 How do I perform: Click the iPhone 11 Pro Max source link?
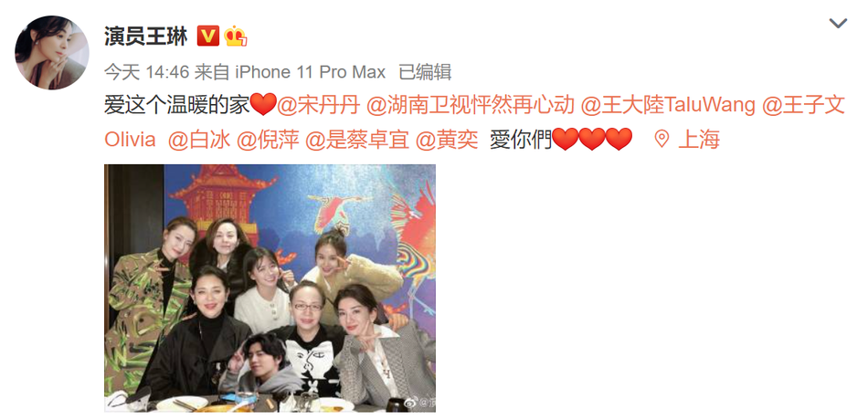pos(311,72)
